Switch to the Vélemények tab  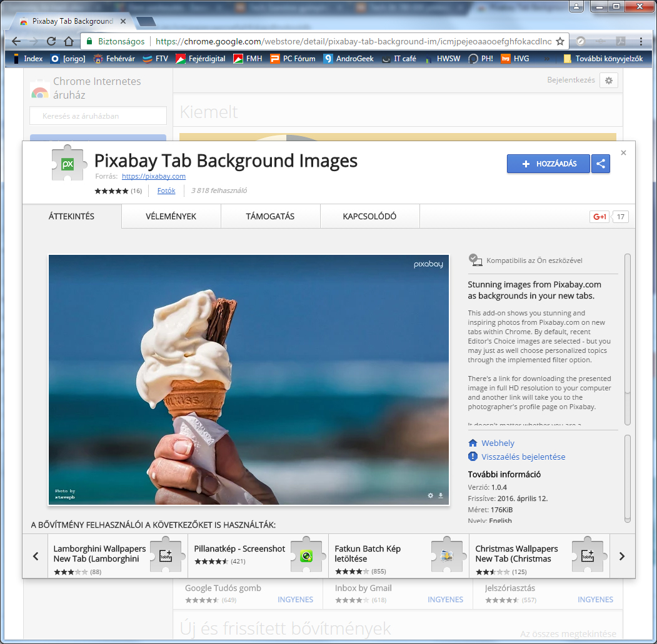pos(171,217)
